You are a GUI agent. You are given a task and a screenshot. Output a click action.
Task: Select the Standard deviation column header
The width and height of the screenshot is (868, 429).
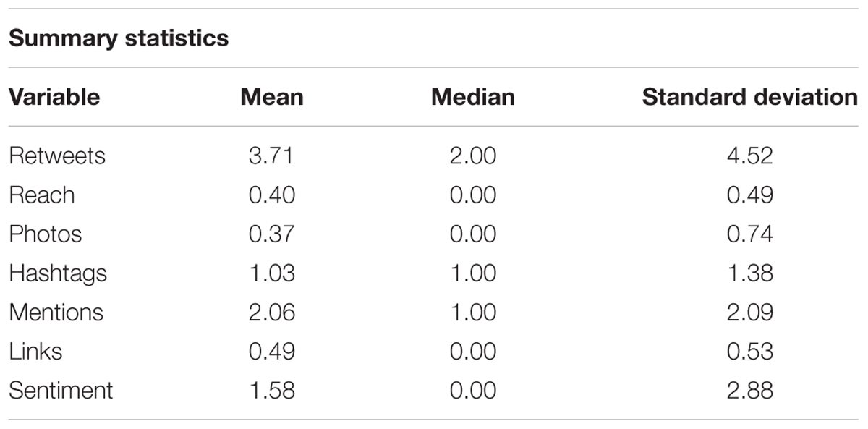click(x=749, y=97)
